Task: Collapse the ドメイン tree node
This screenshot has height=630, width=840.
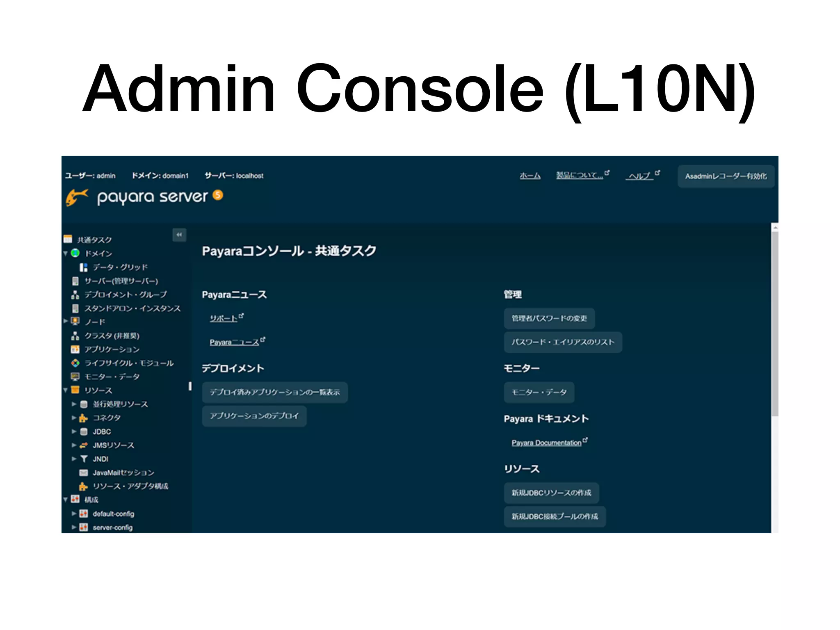Action: (65, 253)
